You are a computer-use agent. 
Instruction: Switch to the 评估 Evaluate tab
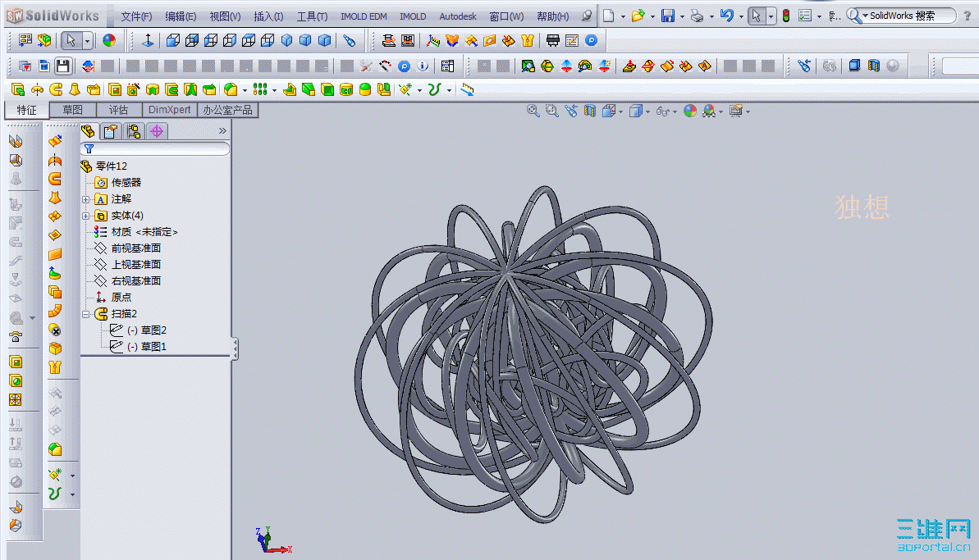click(x=119, y=109)
